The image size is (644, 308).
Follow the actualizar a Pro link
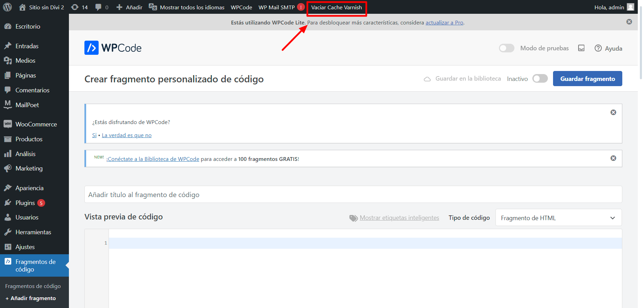(x=444, y=22)
